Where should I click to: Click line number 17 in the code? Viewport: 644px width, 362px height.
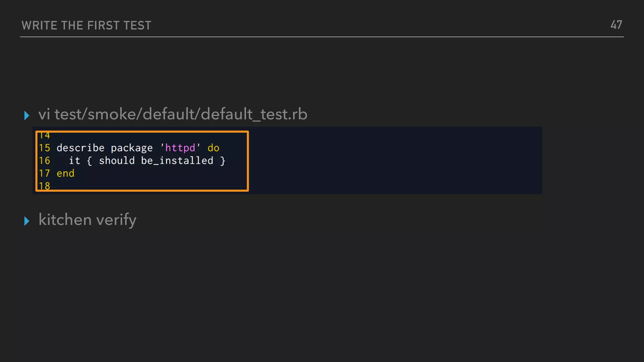[x=44, y=173]
